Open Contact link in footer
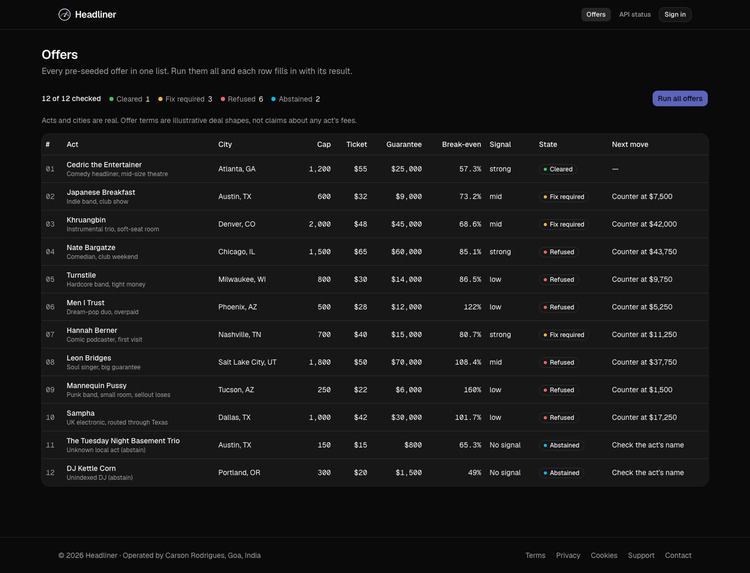 (678, 555)
